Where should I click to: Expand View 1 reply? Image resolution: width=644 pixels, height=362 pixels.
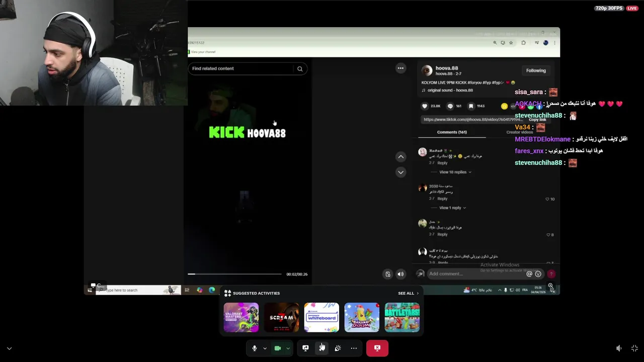point(452,208)
